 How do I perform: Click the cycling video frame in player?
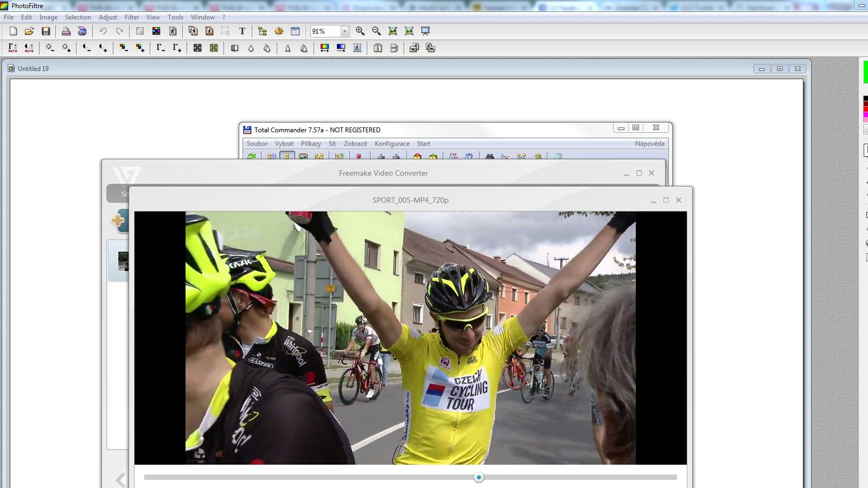click(x=411, y=338)
